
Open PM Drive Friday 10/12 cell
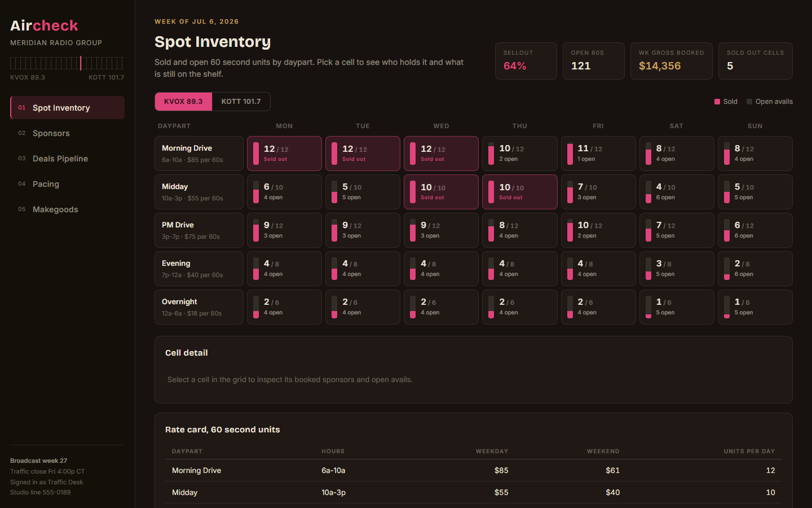(598, 230)
